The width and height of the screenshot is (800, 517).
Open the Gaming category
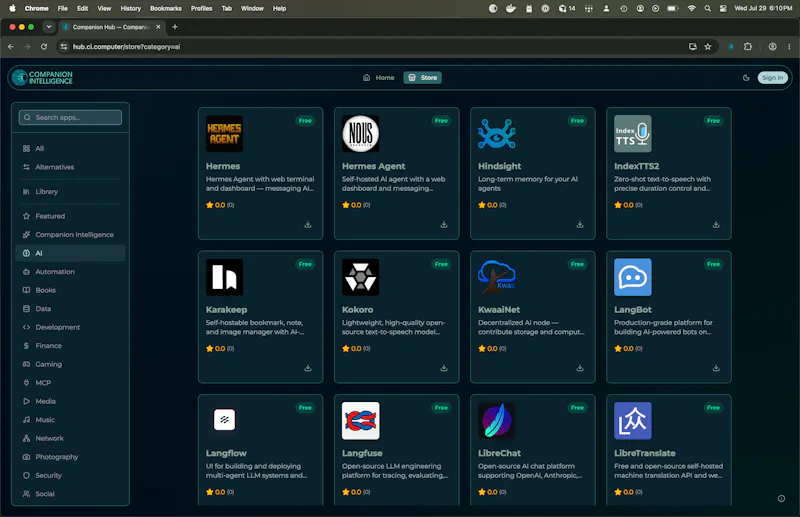[70, 364]
